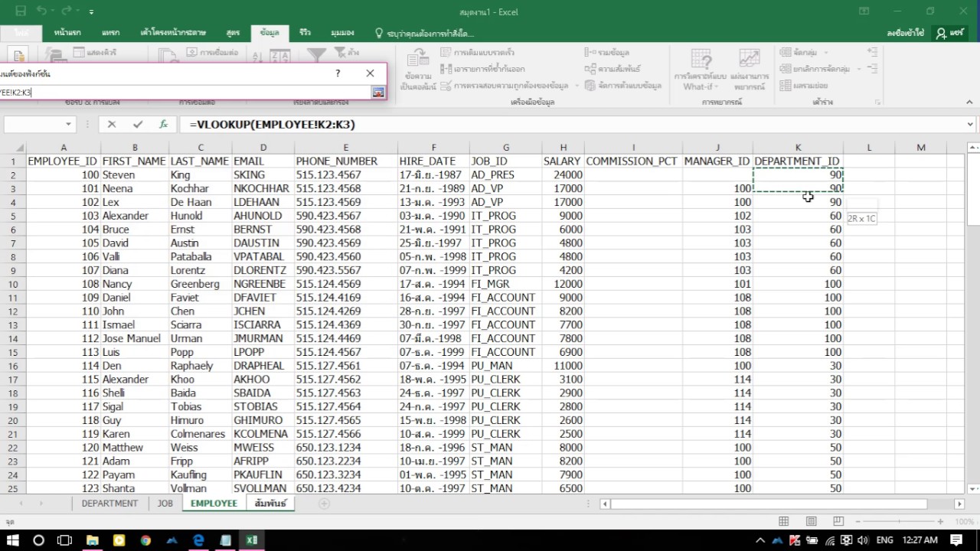Switch to the View ribbon tab
Screen dimensions: 980x551
click(342, 33)
